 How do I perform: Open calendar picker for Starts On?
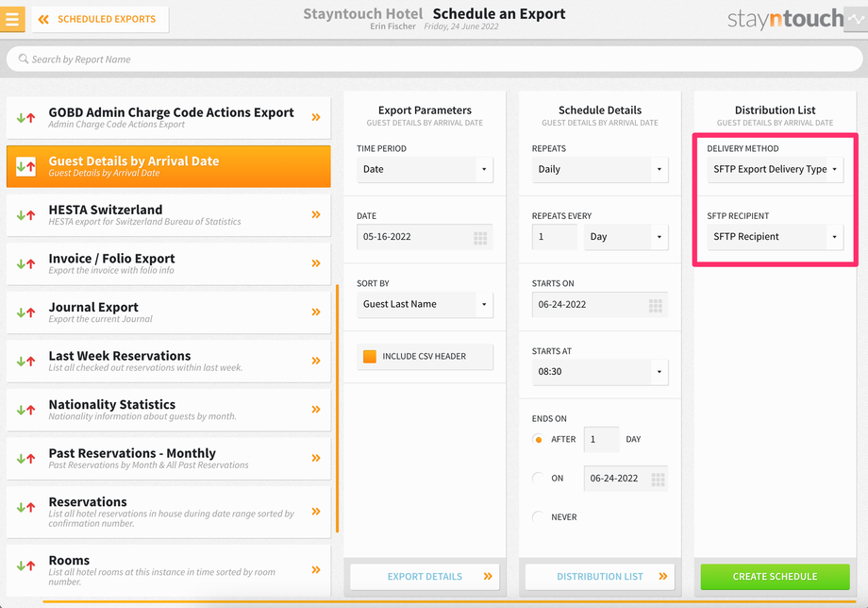click(656, 306)
